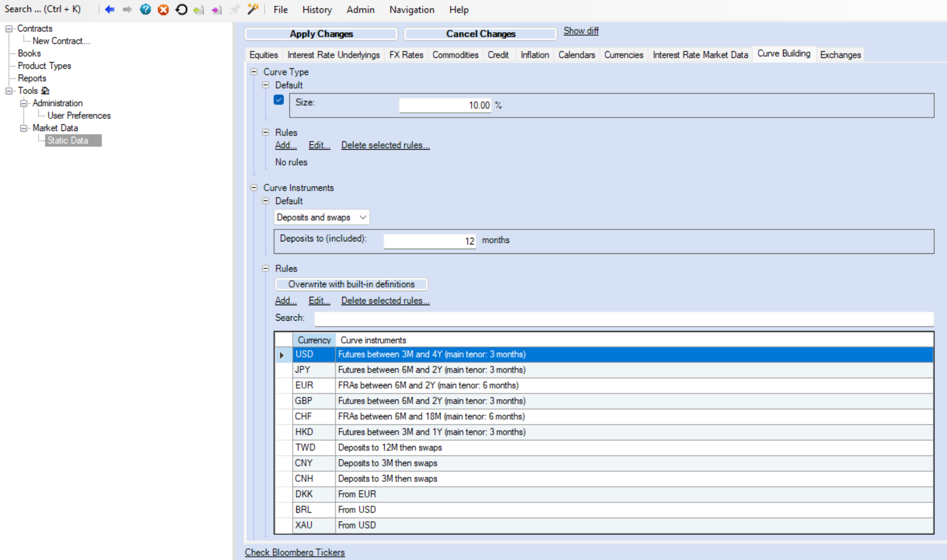Open the Check Bloomberg Tickers link
This screenshot has width=947, height=560.
[294, 552]
